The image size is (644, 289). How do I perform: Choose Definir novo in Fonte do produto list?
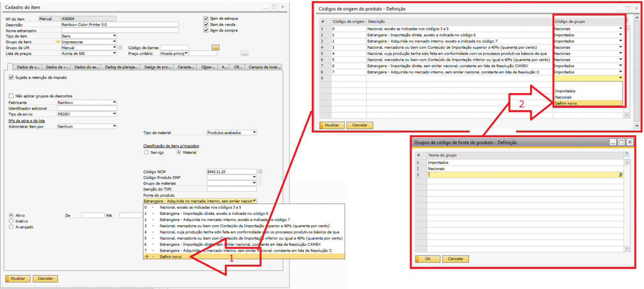coord(171,256)
